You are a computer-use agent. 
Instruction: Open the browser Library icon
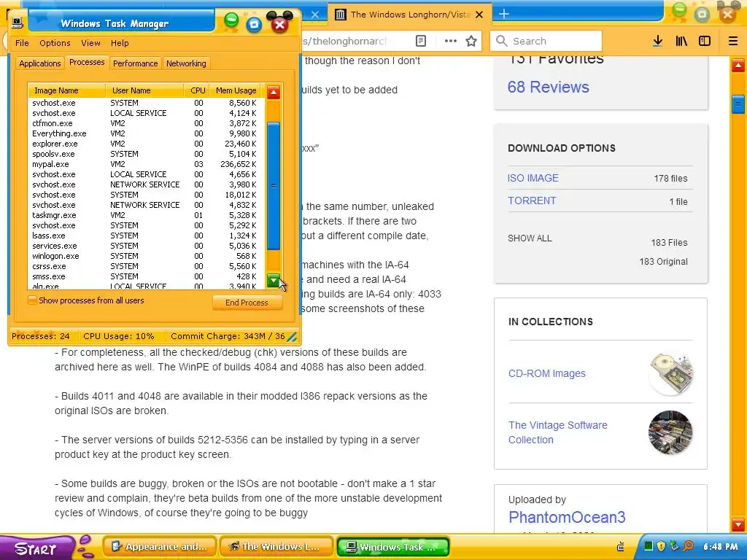pos(681,41)
